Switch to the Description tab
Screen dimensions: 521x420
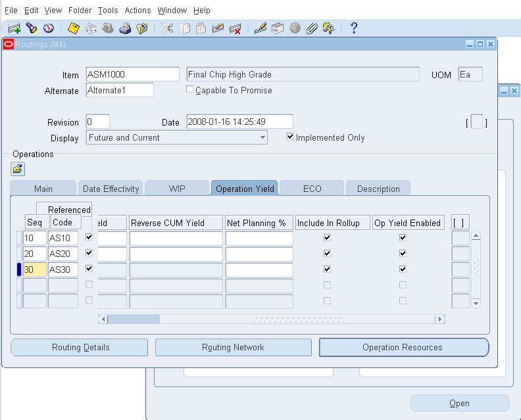[x=378, y=189]
